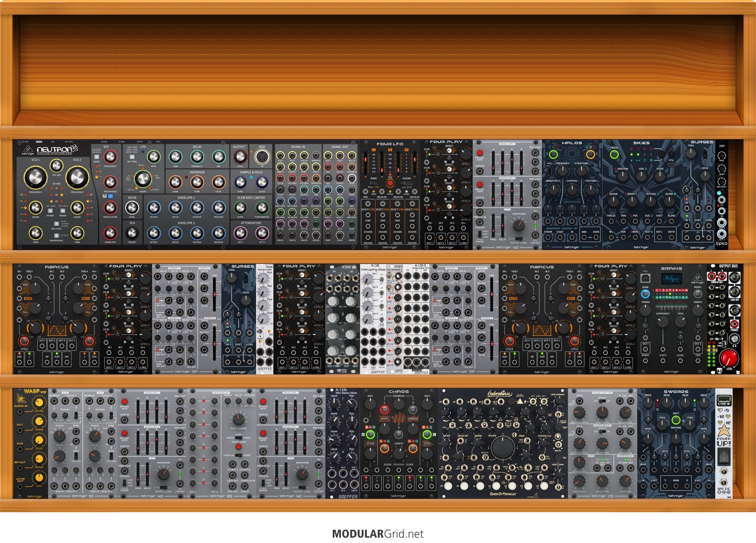This screenshot has height=543, width=756.
Task: Click the Overdrive Gain knob on Neutron
Action: click(x=175, y=182)
